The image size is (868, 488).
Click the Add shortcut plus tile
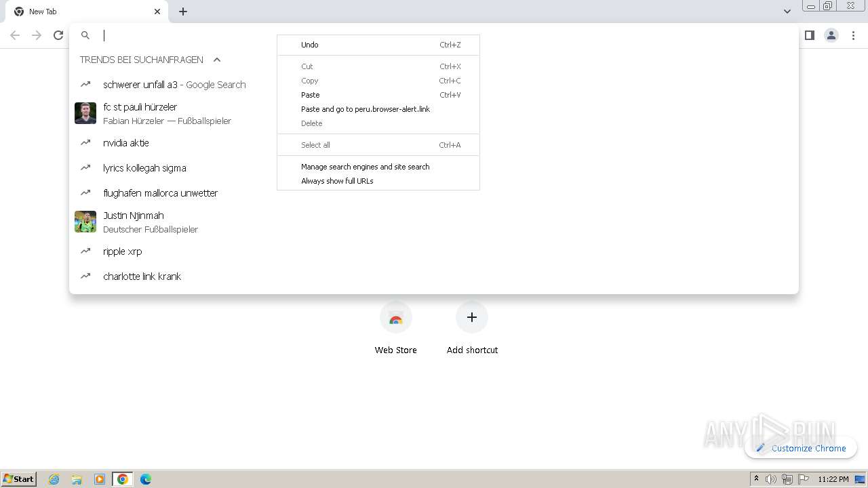(472, 329)
